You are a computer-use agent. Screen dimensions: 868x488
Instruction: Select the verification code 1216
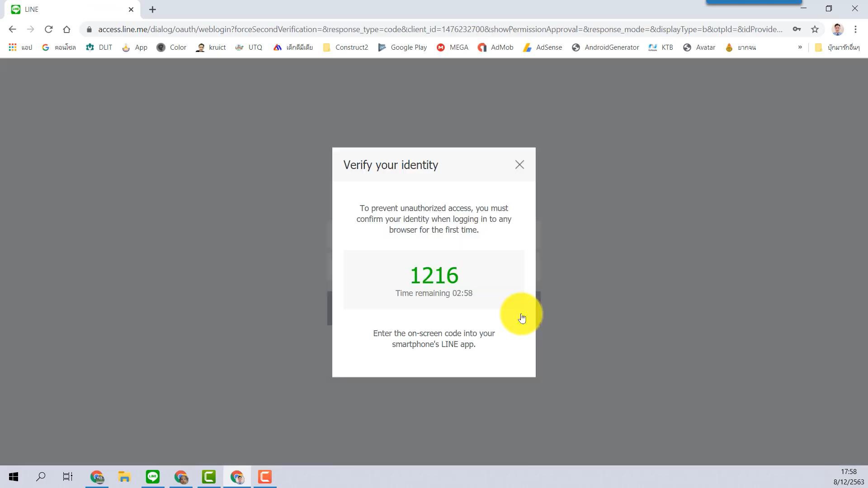(434, 275)
